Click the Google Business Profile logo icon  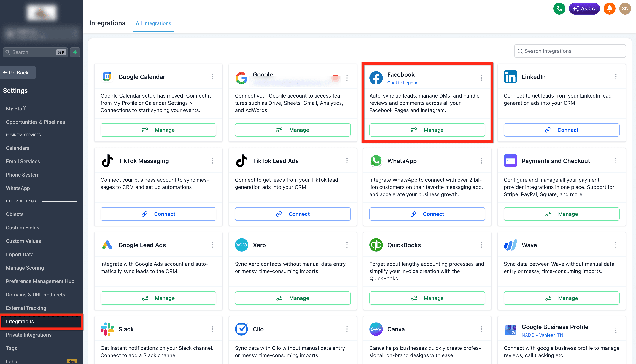click(x=510, y=330)
